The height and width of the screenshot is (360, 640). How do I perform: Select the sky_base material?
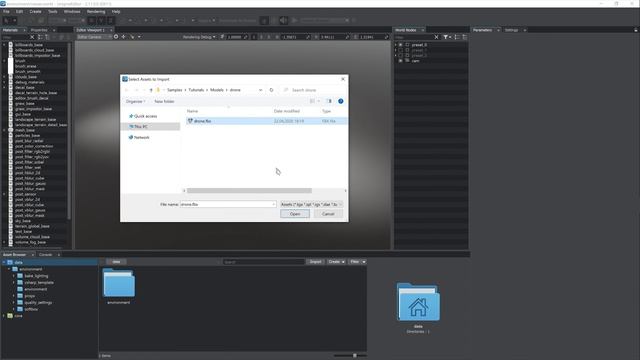23,221
